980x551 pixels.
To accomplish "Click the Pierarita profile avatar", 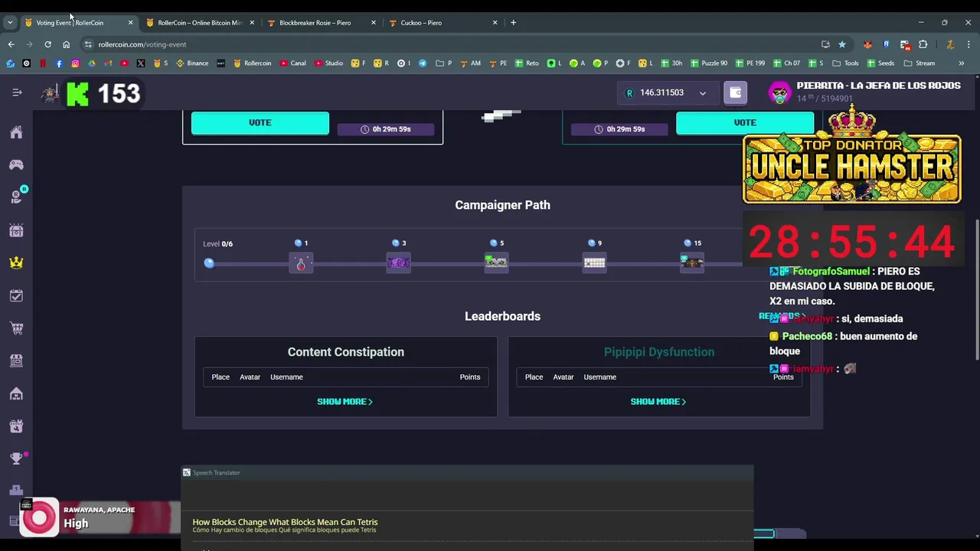I will 779,93.
